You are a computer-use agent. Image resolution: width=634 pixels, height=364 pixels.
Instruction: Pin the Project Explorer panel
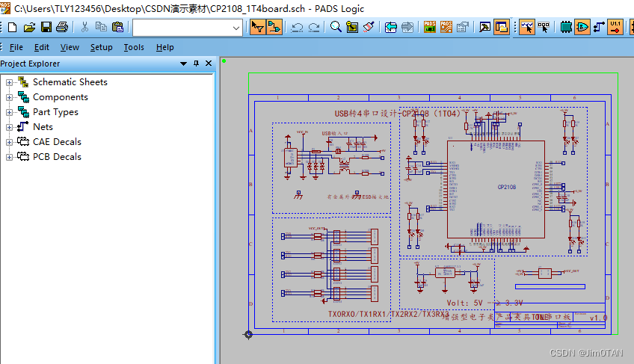tap(196, 63)
